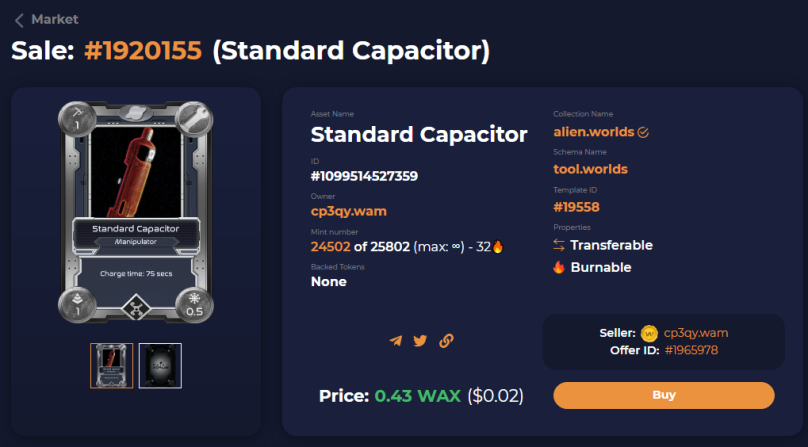The height and width of the screenshot is (447, 808).
Task: Click the main Standard Capacitor card image
Action: [x=136, y=212]
